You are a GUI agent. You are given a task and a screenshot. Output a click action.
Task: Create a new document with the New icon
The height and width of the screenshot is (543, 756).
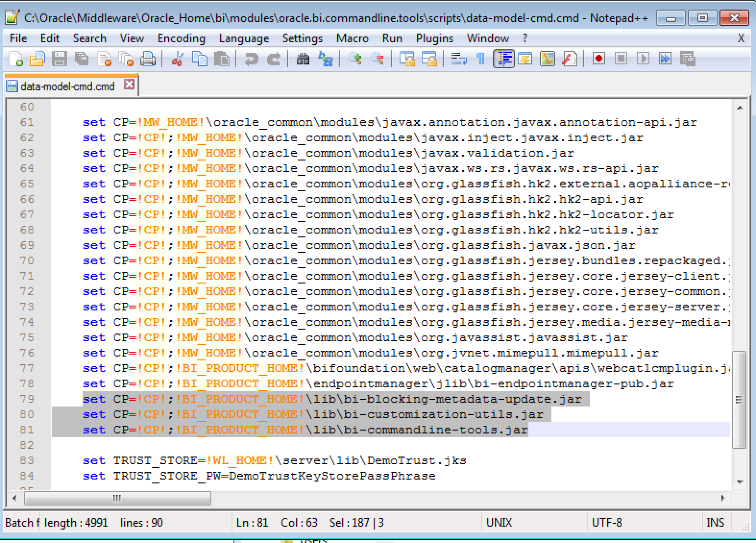point(16,59)
